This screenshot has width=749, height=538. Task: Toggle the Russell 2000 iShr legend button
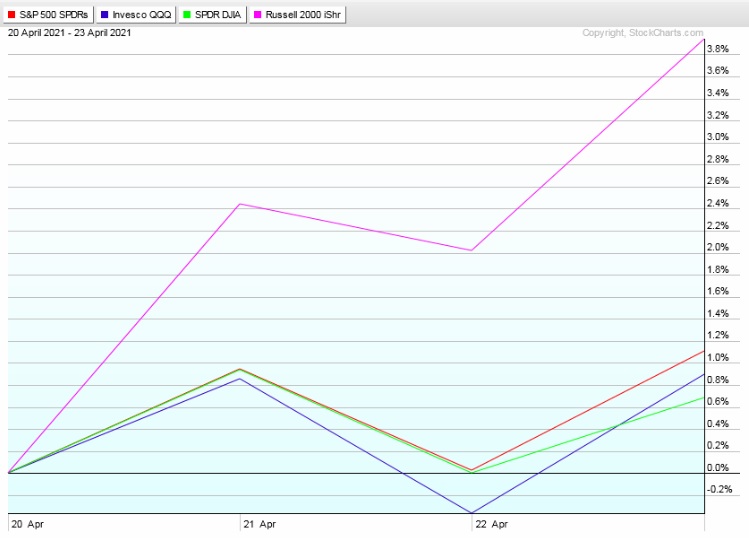[x=297, y=15]
